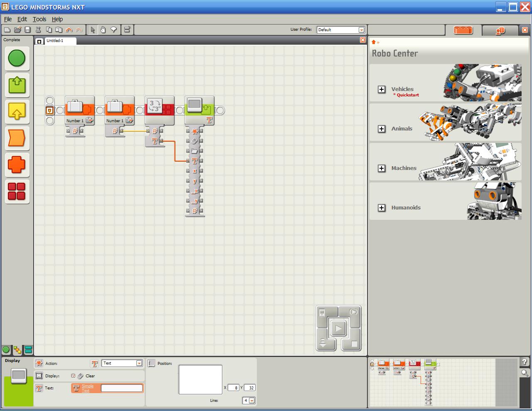Expand the Machines section
The width and height of the screenshot is (532, 411).
click(x=382, y=168)
